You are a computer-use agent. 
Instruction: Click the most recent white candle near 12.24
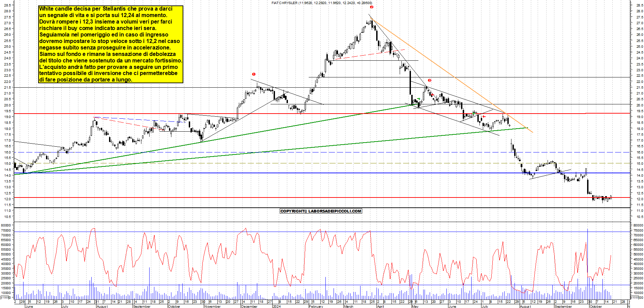coord(611,197)
